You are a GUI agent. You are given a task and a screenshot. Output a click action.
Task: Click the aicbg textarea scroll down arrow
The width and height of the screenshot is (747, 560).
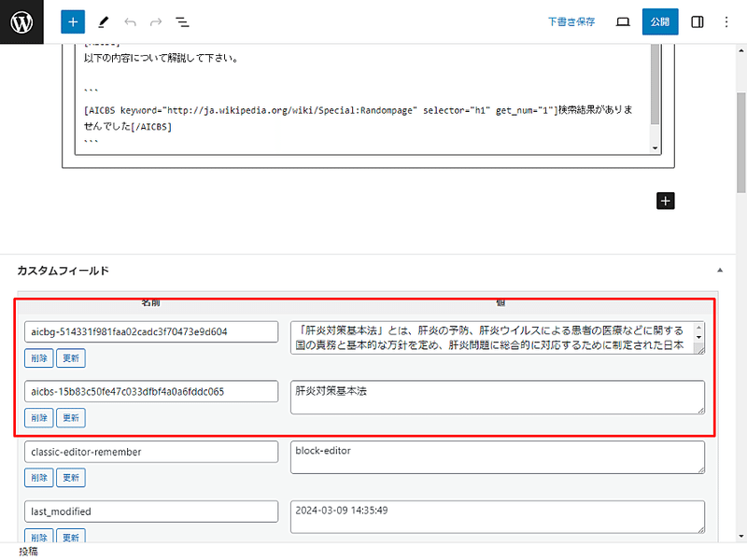698,337
